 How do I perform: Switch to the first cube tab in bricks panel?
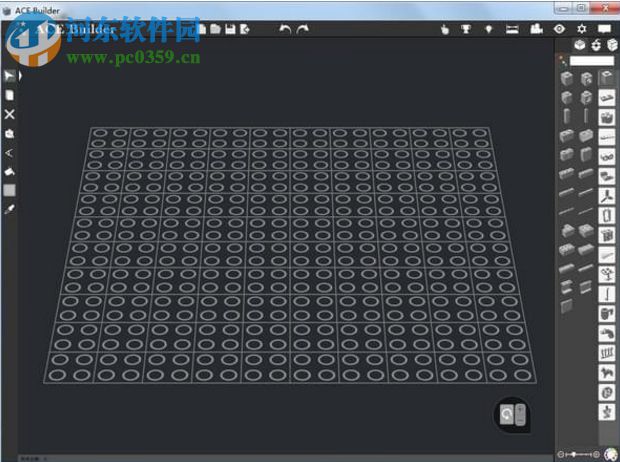(580, 45)
